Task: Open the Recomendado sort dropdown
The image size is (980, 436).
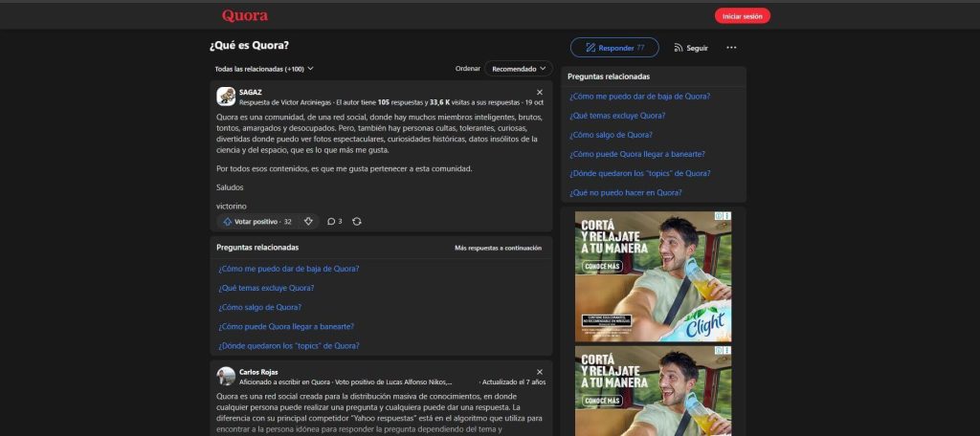Action: [518, 69]
